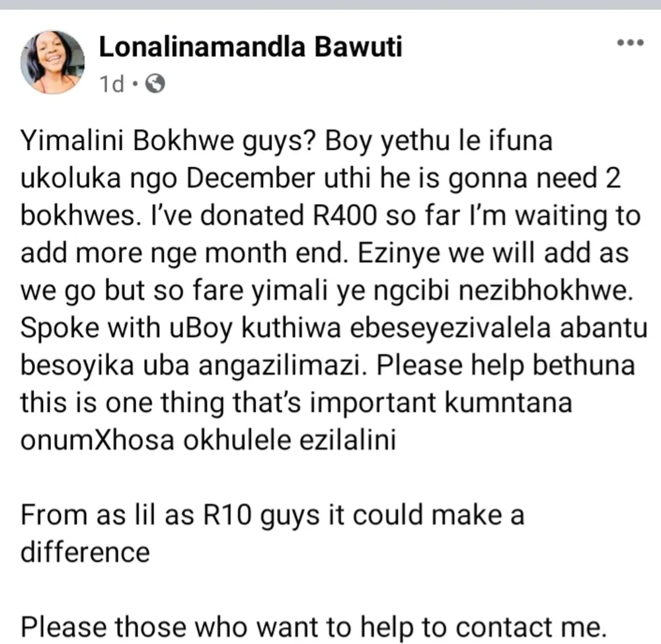The width and height of the screenshot is (661, 644).
Task: Click the word 'nezibhokhwe' in the post
Action: tap(545, 290)
